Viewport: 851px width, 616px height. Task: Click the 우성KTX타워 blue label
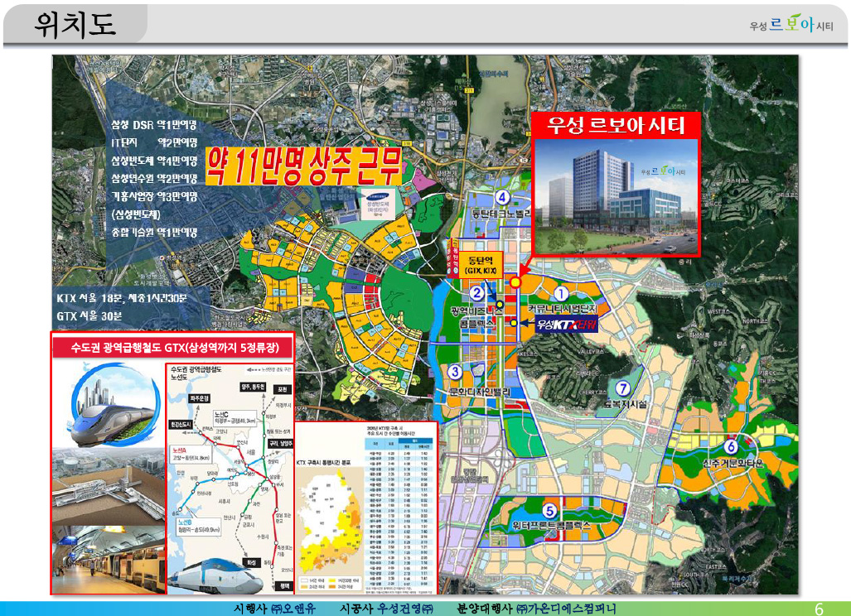click(x=567, y=325)
